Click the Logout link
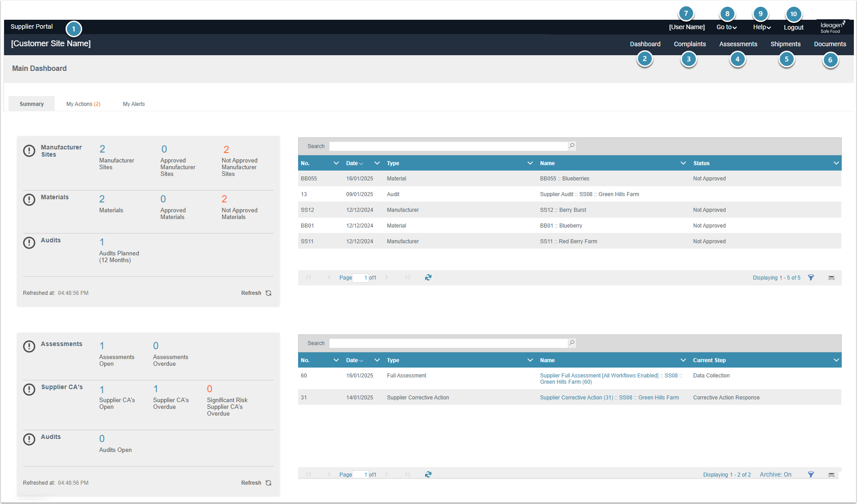 pos(793,27)
